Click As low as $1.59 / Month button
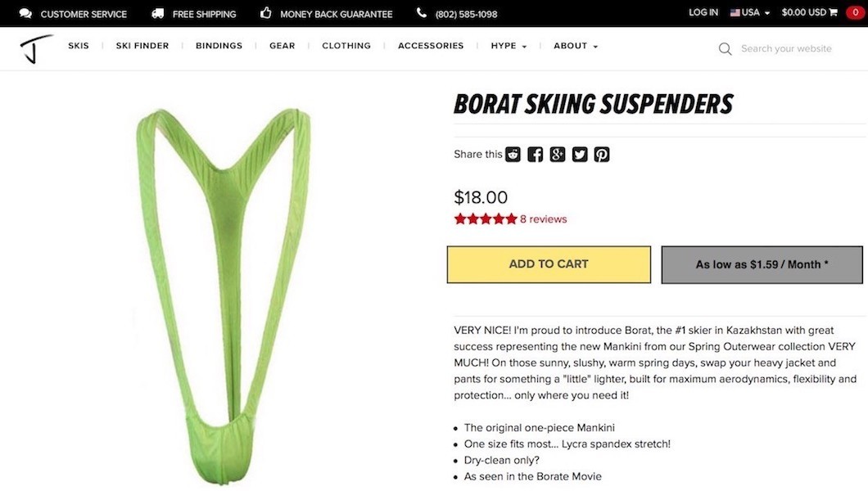Viewport: 868px width, 491px height. pos(762,265)
